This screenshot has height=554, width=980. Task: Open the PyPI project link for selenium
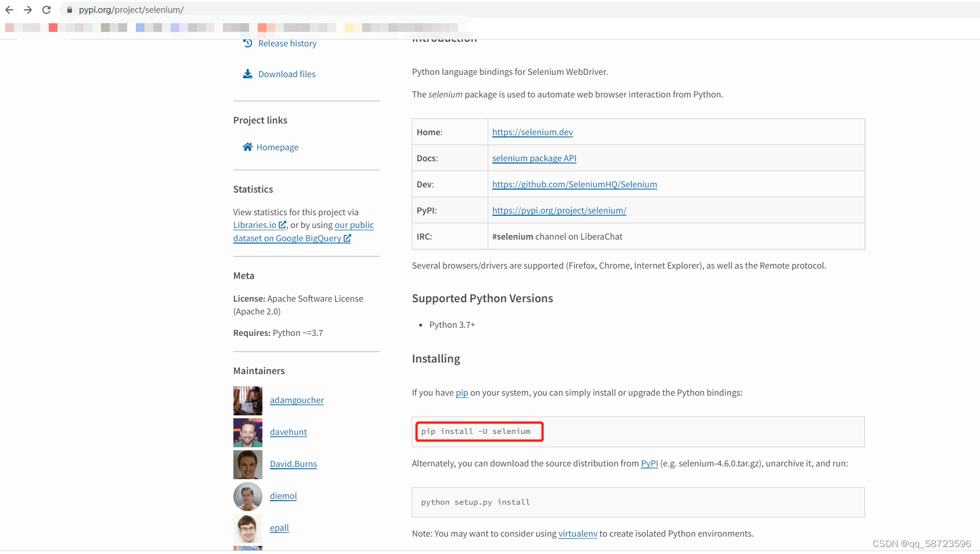(x=559, y=210)
